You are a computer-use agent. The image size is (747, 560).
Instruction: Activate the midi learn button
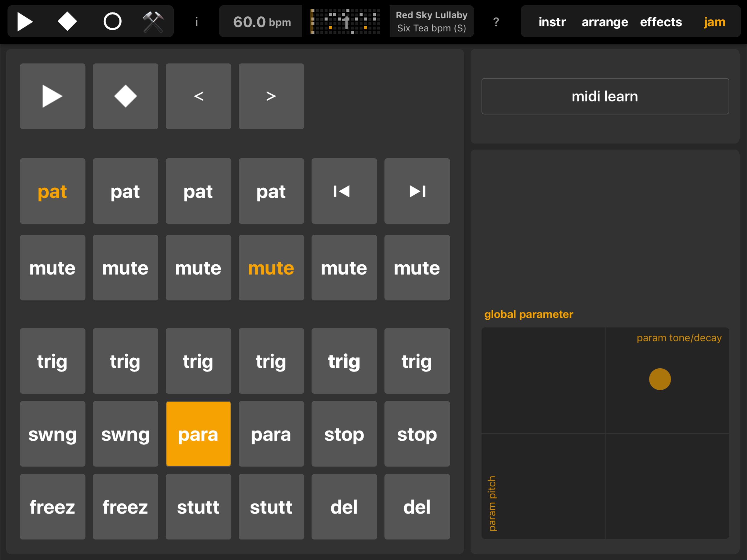pos(605,96)
